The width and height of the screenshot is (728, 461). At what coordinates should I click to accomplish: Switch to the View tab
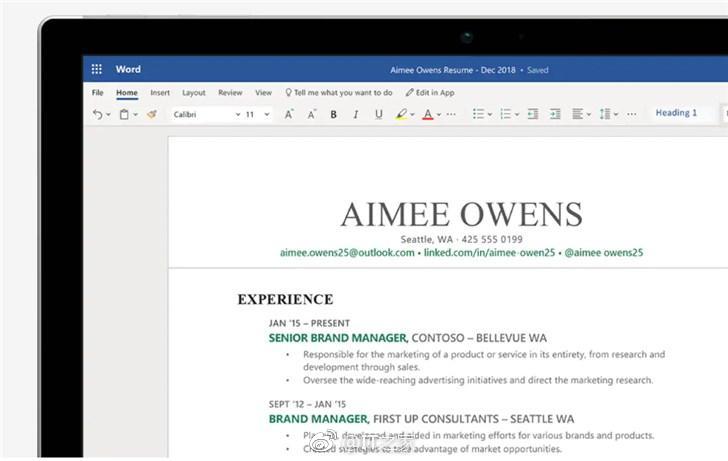click(x=263, y=92)
